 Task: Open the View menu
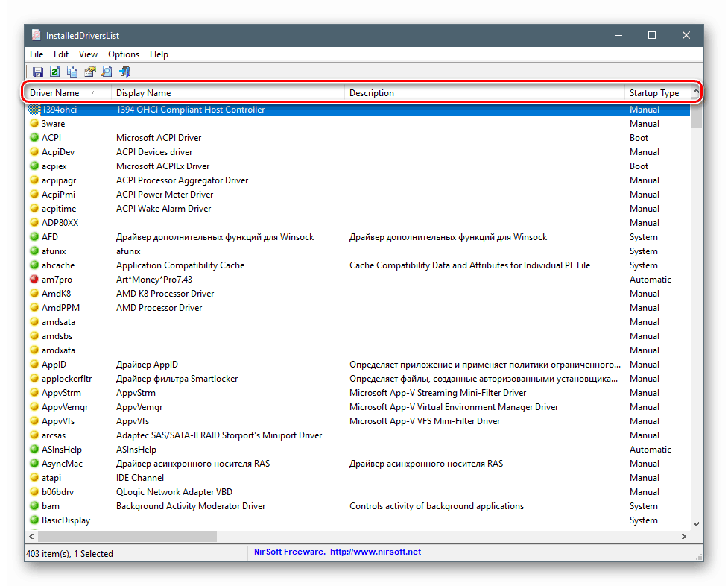(x=88, y=54)
